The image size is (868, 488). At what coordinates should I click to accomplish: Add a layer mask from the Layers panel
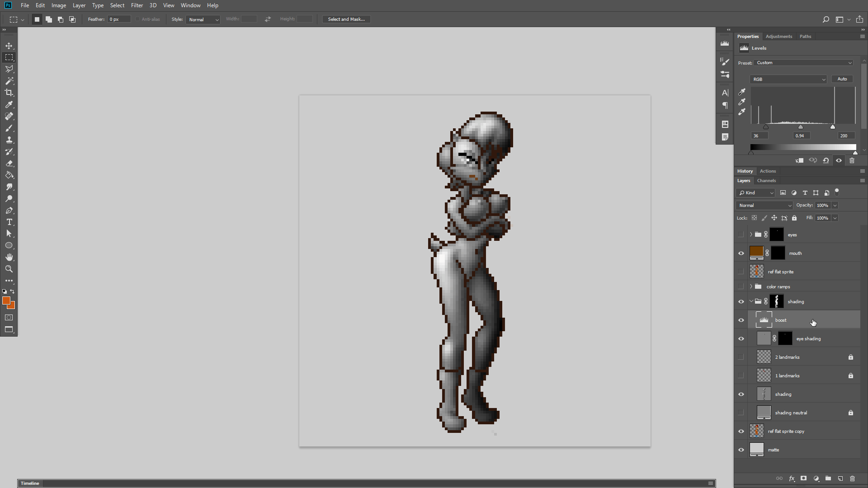point(803,479)
